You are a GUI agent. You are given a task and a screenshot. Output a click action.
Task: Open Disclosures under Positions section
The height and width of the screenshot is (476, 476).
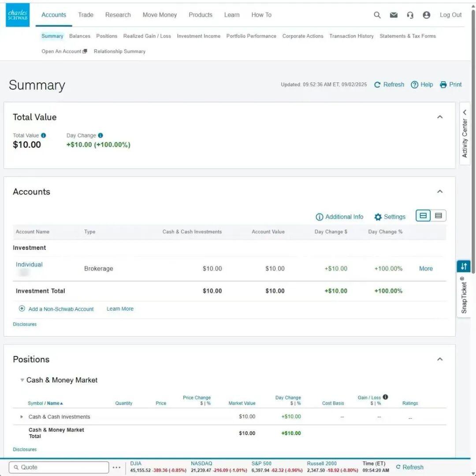tap(25, 449)
